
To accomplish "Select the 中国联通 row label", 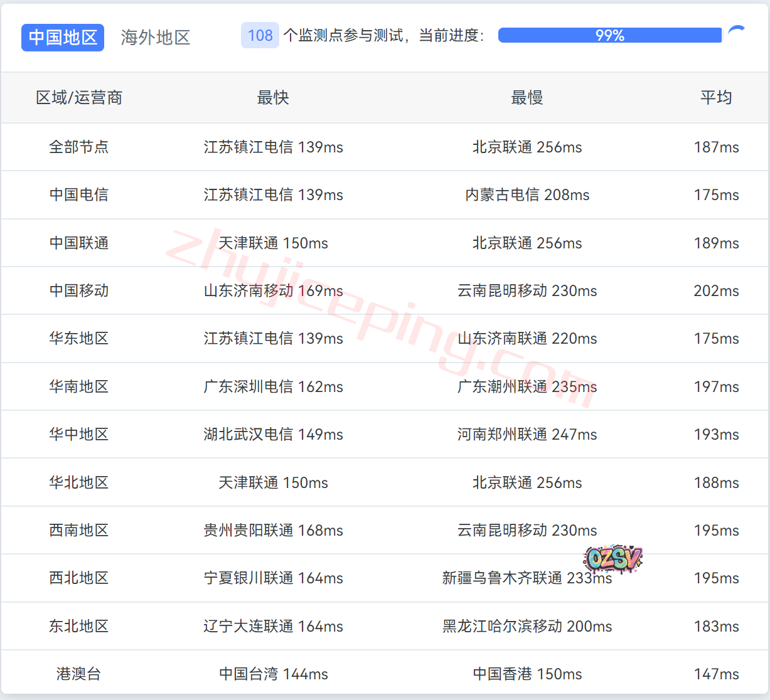I will pyautogui.click(x=79, y=243).
